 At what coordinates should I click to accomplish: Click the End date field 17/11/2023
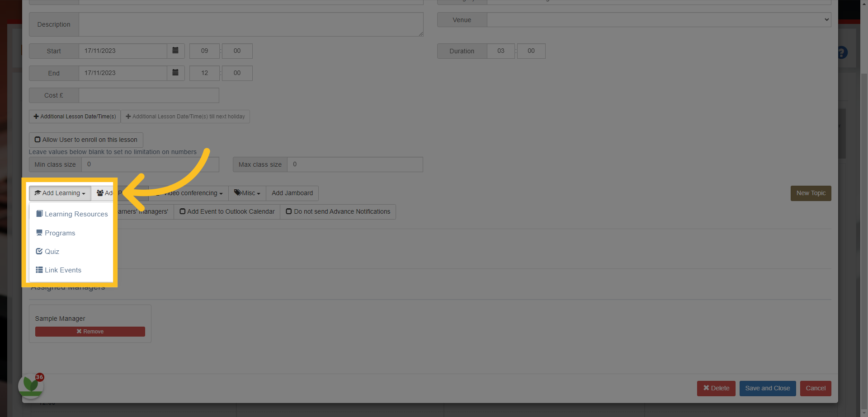pos(123,73)
